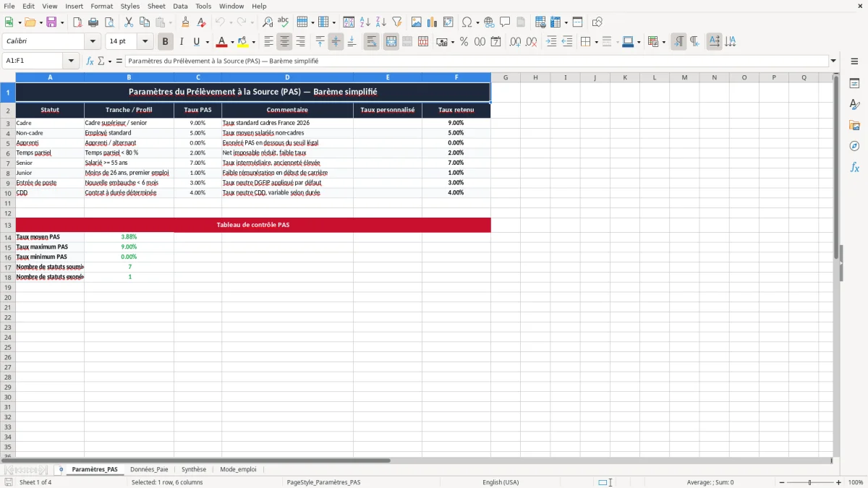Screen dimensions: 868x488
Task: Adjust the zoom slider in the status bar
Action: [x=809, y=482]
